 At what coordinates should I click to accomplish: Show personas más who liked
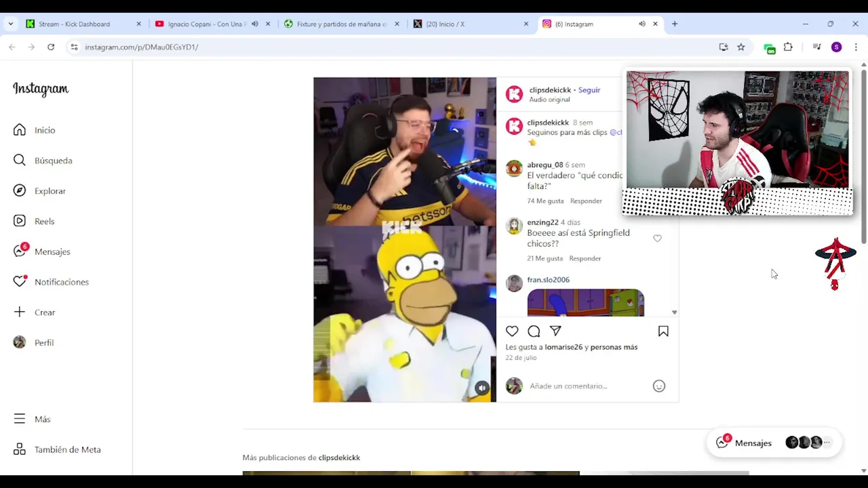(x=614, y=347)
